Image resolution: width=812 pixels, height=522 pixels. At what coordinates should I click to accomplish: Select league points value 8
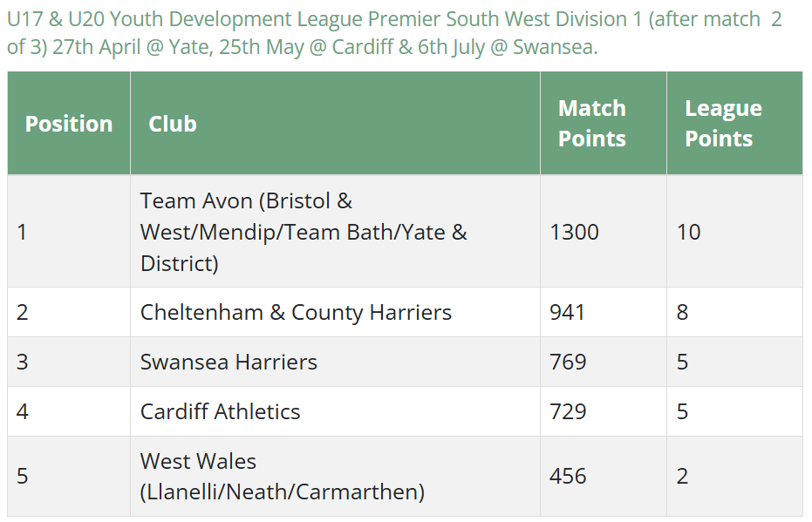point(683,312)
